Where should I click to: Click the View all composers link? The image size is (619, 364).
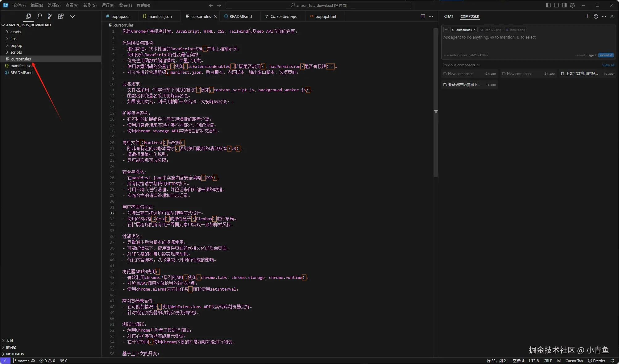tap(608, 65)
